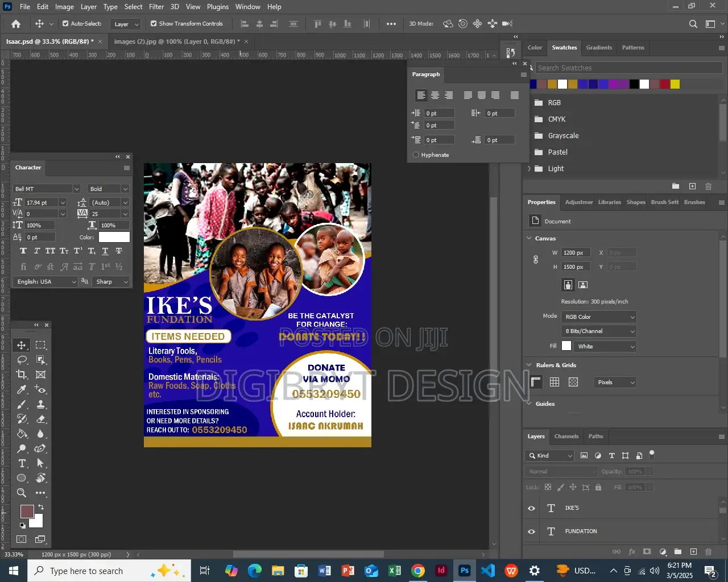This screenshot has height=582, width=728.
Task: Toggle the layer filter on/off switch
Action: [x=652, y=454]
